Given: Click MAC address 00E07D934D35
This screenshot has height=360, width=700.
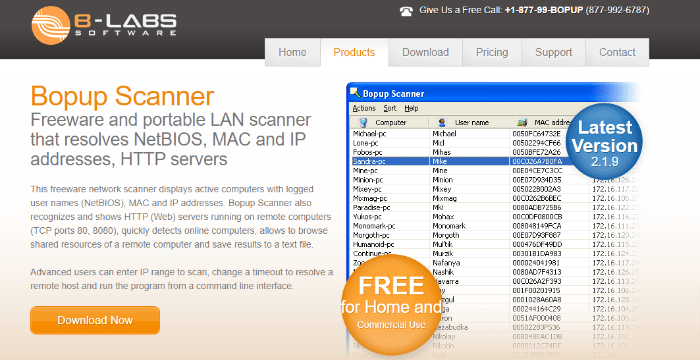Looking at the screenshot, I should pos(537,180).
